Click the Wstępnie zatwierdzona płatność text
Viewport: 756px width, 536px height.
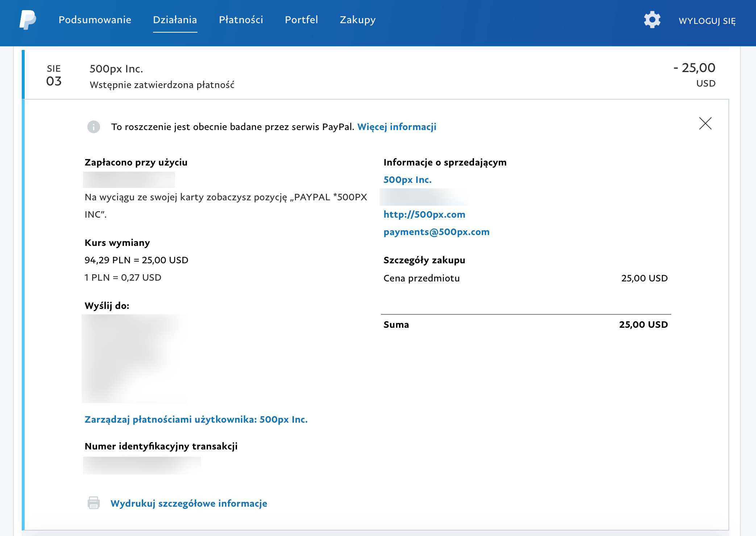[x=162, y=85]
